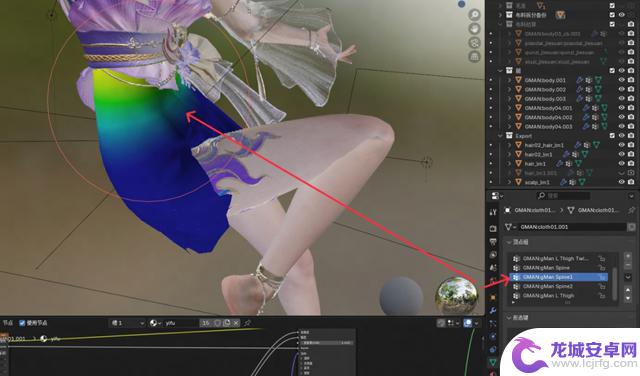
Task: Click GMAN:body.002 modifier wrench icon in outliner
Action: coord(580,89)
